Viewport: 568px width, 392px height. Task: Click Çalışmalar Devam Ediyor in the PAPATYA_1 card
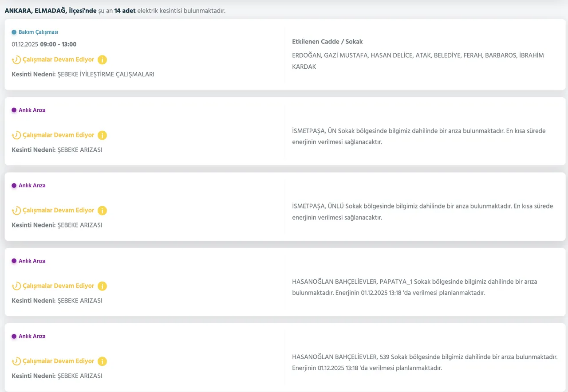(58, 286)
